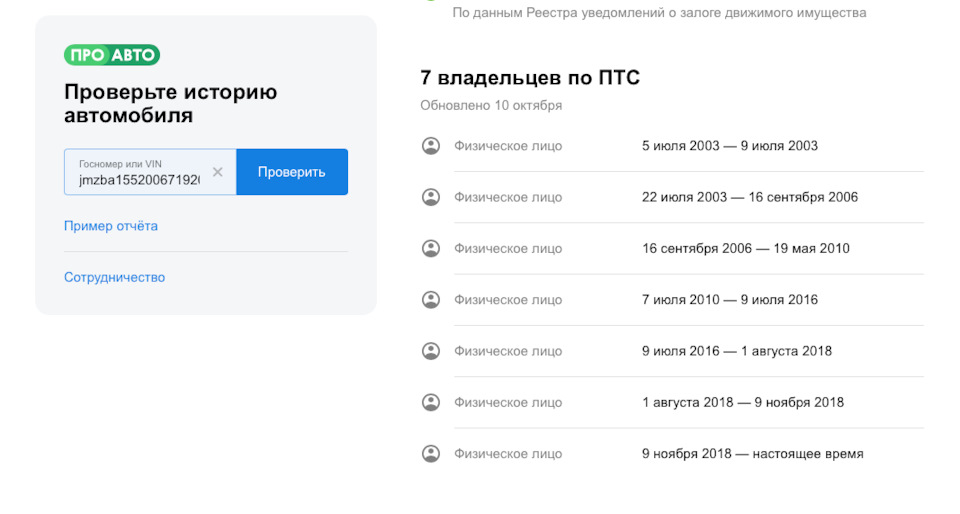Click the Обновлено 10 октября text
Screen dimensions: 960x514
point(491,105)
